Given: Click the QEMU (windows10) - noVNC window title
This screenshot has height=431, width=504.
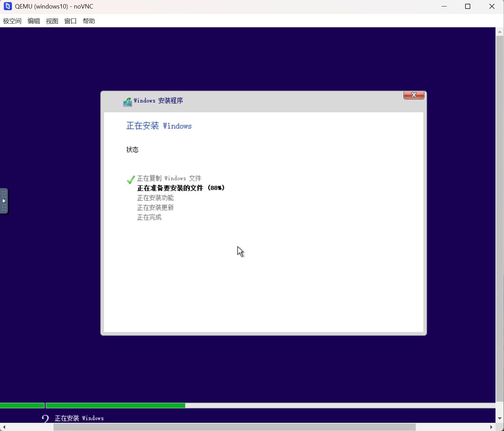Looking at the screenshot, I should [x=54, y=6].
